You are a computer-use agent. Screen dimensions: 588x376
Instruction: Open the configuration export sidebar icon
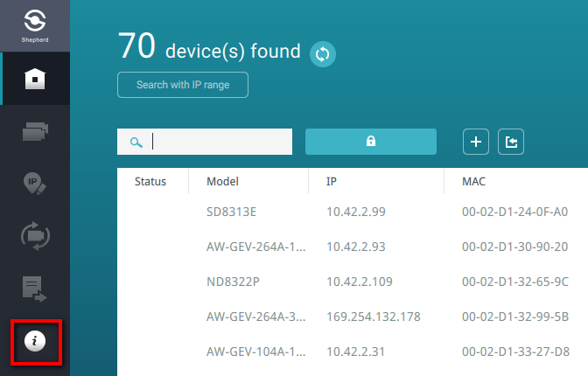pos(35,287)
